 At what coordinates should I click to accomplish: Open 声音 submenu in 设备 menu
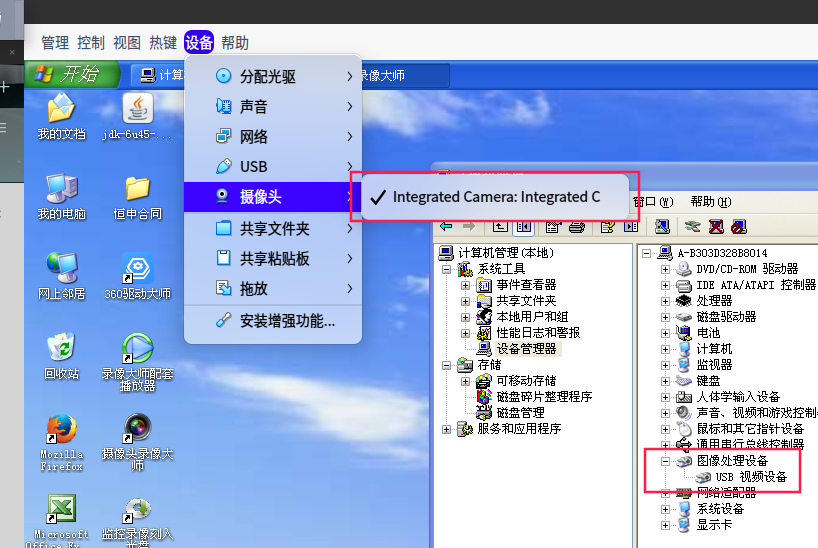pos(273,106)
